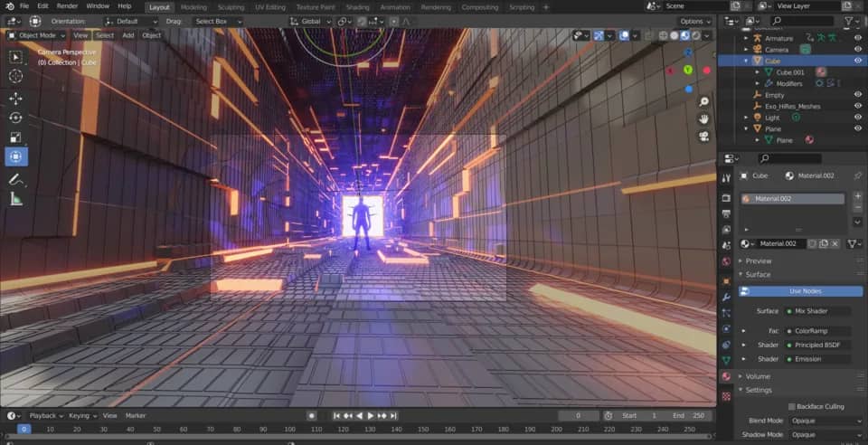Hide Empty using its eye icon
This screenshot has height=445, width=868.
tap(858, 95)
